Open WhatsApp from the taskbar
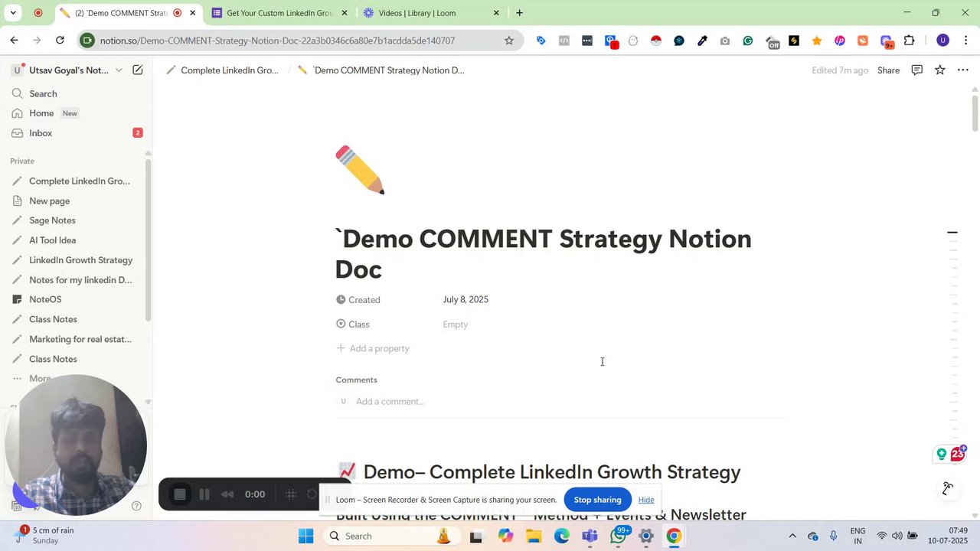This screenshot has height=551, width=980. pyautogui.click(x=619, y=536)
